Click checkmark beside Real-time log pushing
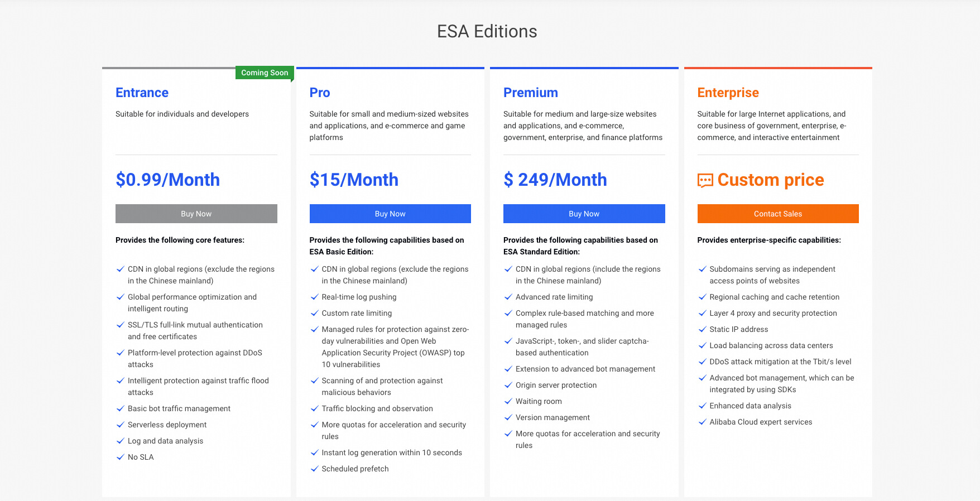 315,297
